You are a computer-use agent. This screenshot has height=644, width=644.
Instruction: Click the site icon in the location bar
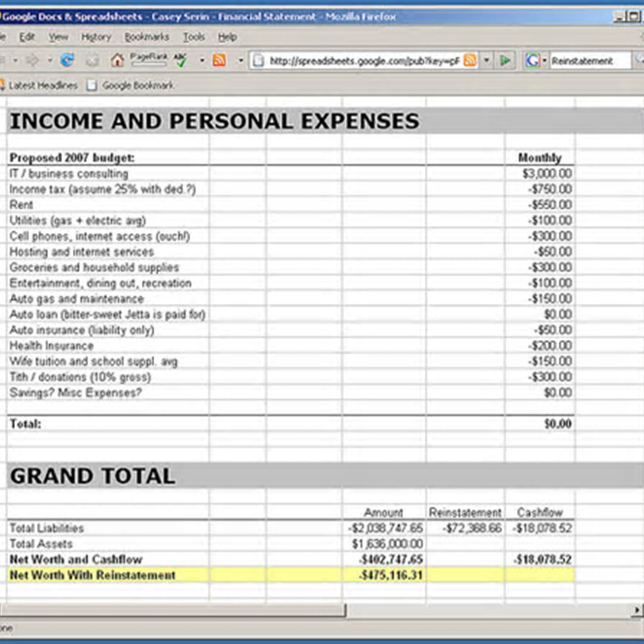click(x=259, y=60)
